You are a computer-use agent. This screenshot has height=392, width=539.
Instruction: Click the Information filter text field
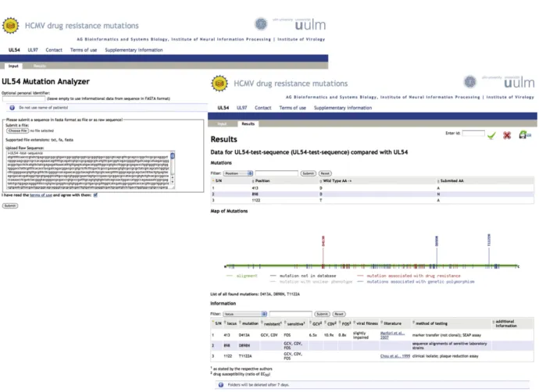291,314
